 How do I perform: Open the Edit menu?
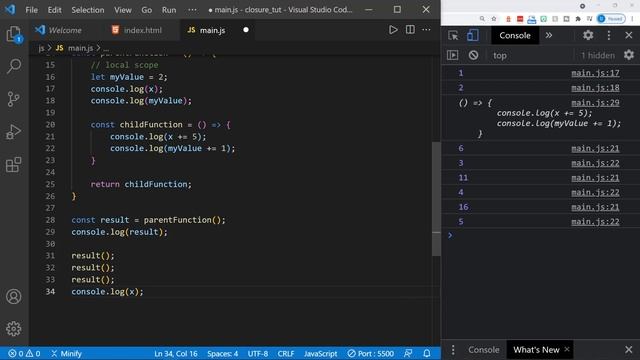[54, 10]
